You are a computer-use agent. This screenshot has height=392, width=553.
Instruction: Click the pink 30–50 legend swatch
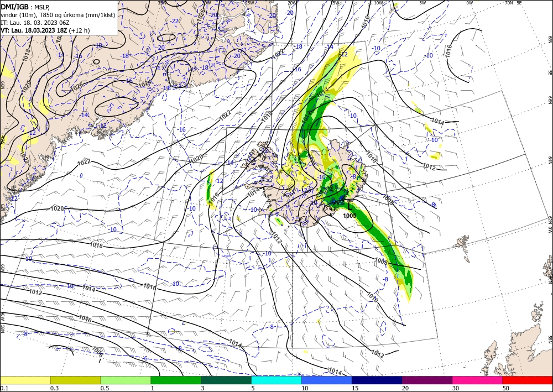coord(478,380)
